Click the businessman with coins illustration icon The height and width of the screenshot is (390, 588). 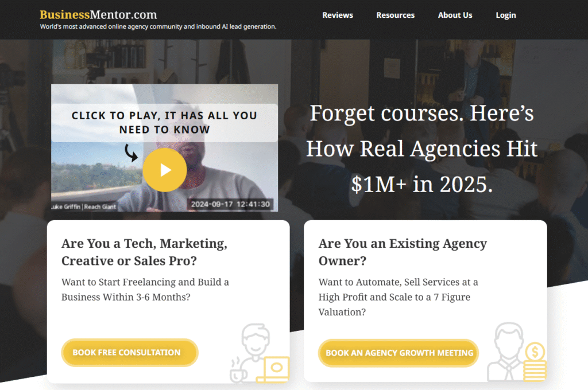pyautogui.click(x=517, y=352)
